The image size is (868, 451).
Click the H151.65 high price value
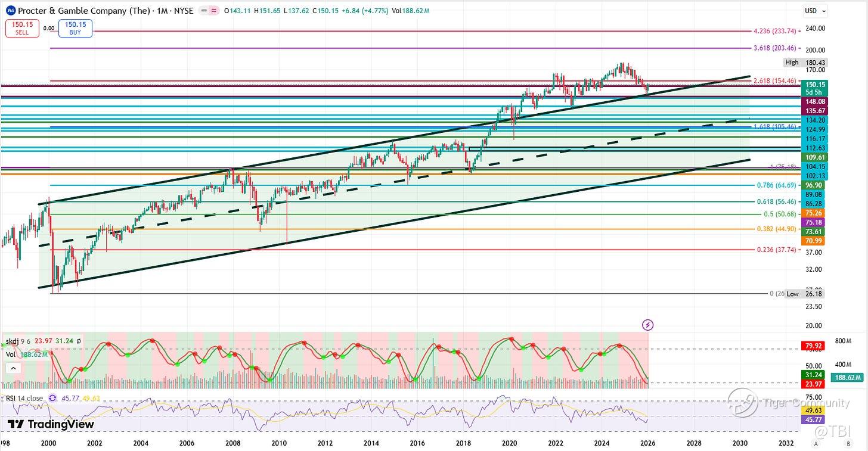pos(266,11)
